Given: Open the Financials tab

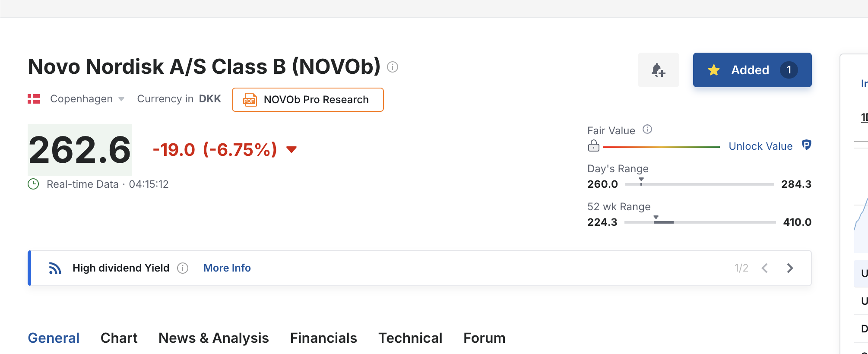Looking at the screenshot, I should click(x=323, y=338).
